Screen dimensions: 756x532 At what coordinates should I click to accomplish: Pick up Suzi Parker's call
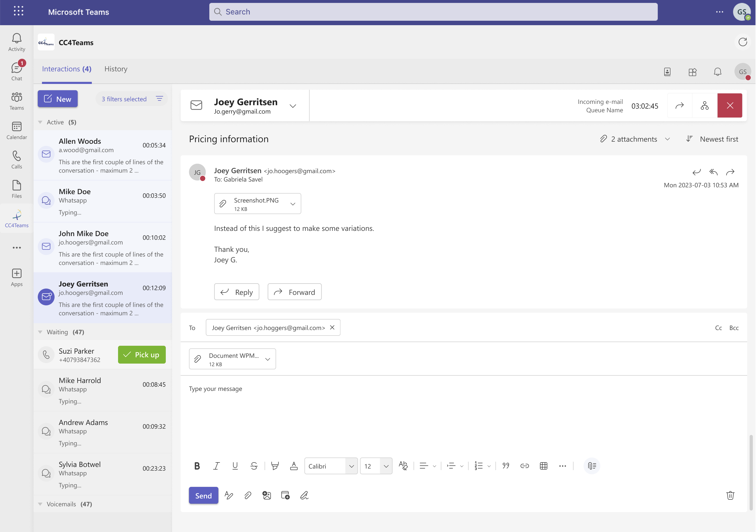[x=142, y=355]
